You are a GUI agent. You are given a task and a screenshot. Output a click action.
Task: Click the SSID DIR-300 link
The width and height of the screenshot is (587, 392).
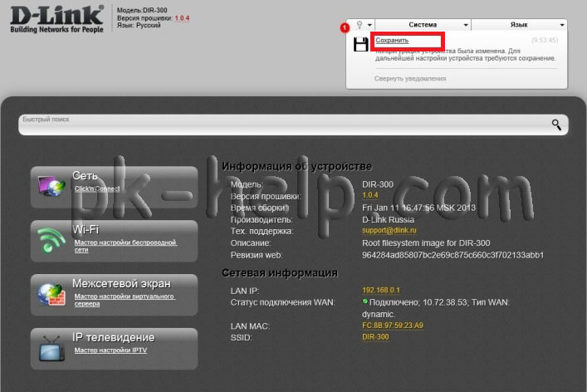point(375,337)
